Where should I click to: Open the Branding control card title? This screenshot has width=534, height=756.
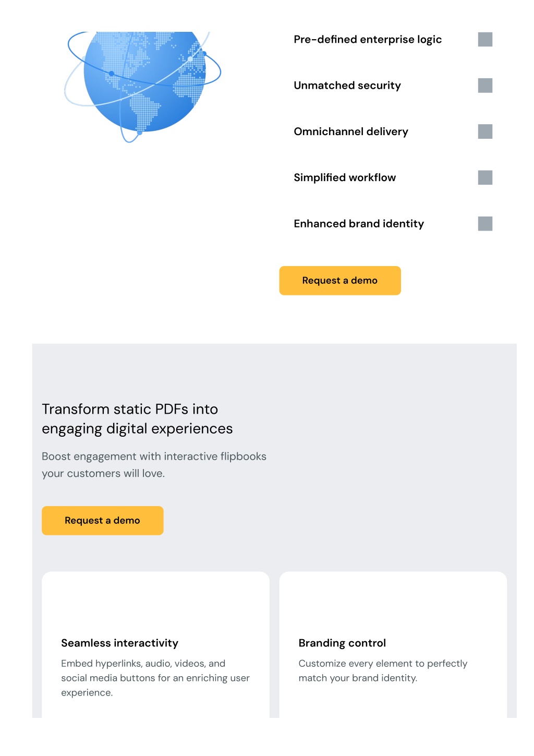coord(342,643)
